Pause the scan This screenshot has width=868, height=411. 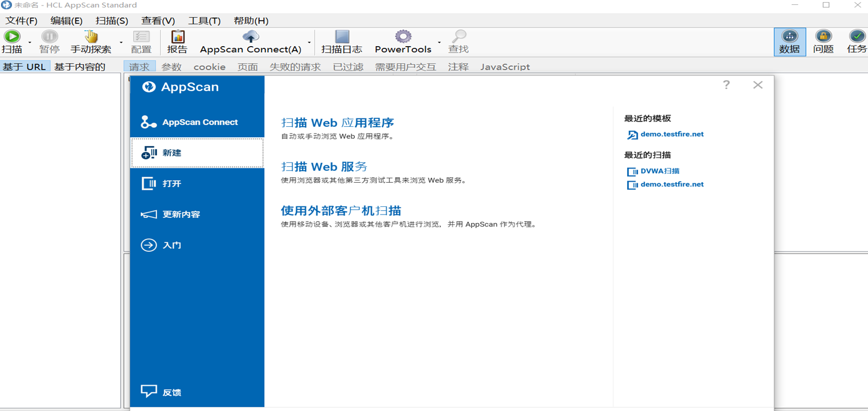click(49, 42)
